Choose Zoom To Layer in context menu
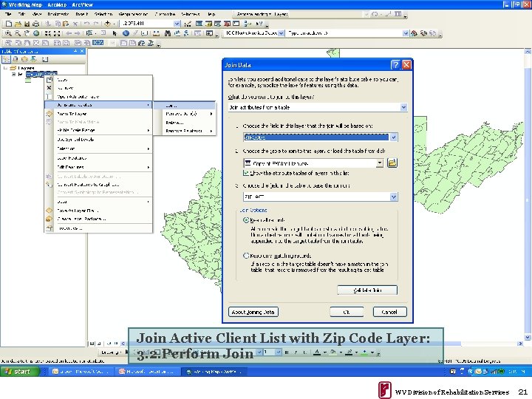This screenshot has width=532, height=399. click(98, 114)
